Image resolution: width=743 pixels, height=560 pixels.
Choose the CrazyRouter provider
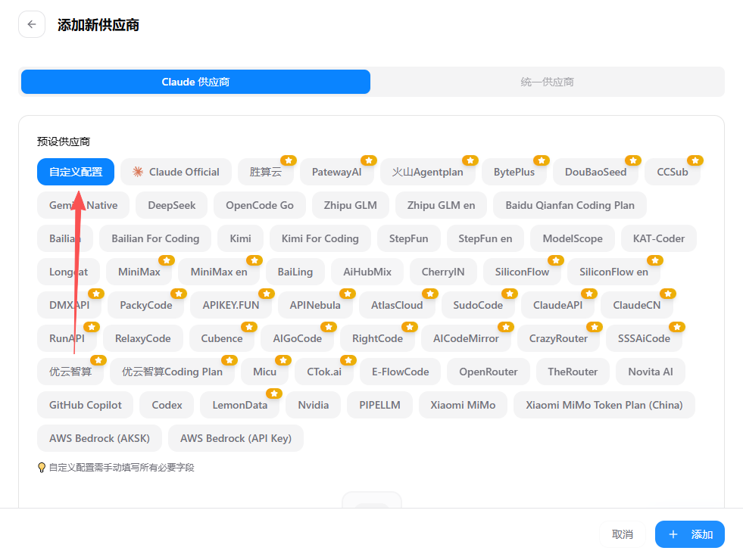(x=559, y=338)
